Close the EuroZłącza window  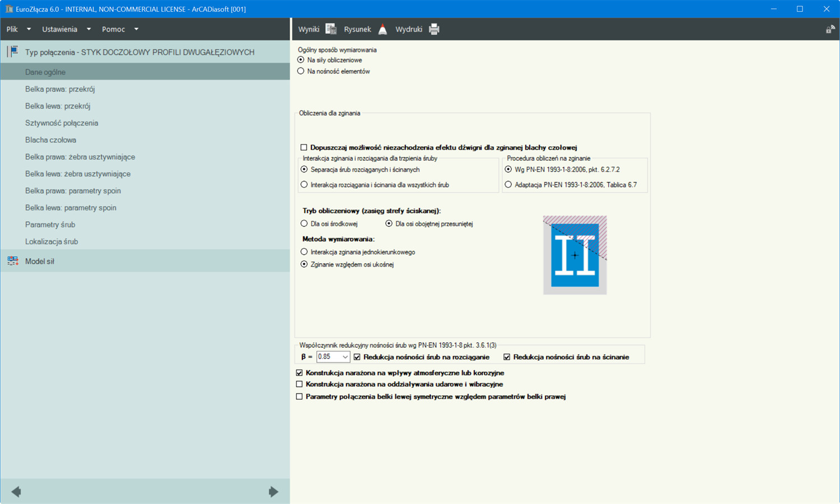point(826,9)
